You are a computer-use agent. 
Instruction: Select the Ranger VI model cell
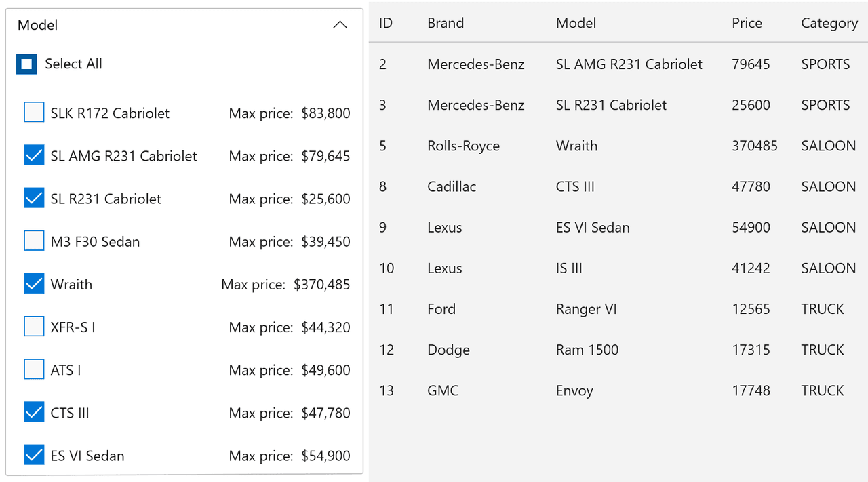(587, 309)
